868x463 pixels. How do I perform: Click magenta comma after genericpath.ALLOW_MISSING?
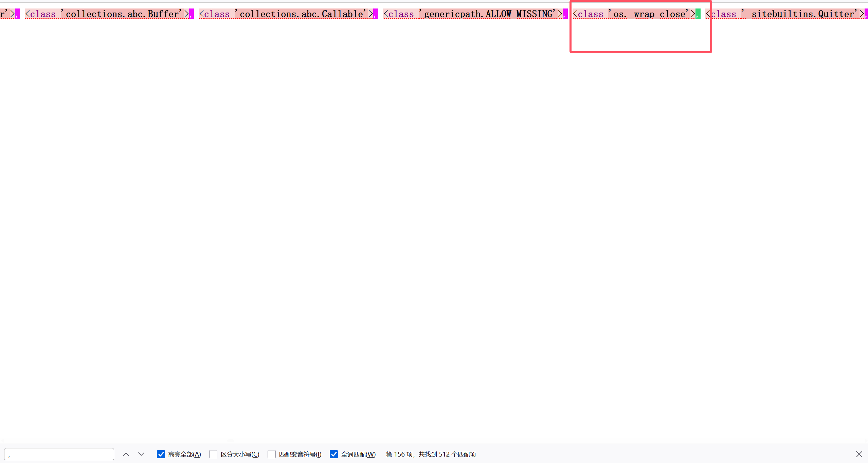565,14
